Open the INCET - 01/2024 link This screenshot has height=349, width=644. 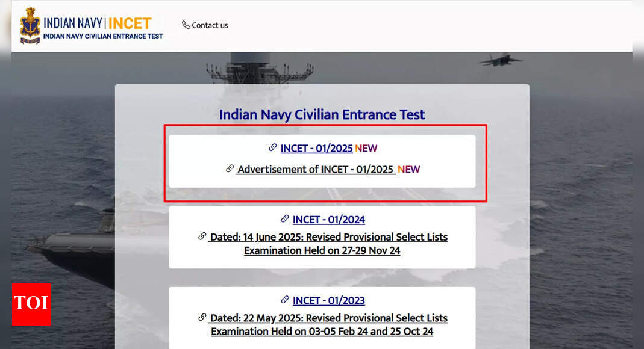coord(328,220)
